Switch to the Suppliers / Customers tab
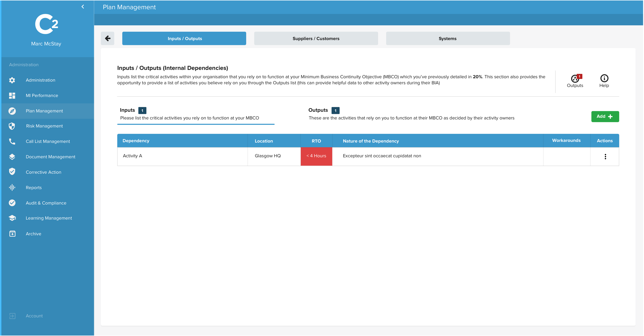Image resolution: width=644 pixels, height=336 pixels. (316, 38)
